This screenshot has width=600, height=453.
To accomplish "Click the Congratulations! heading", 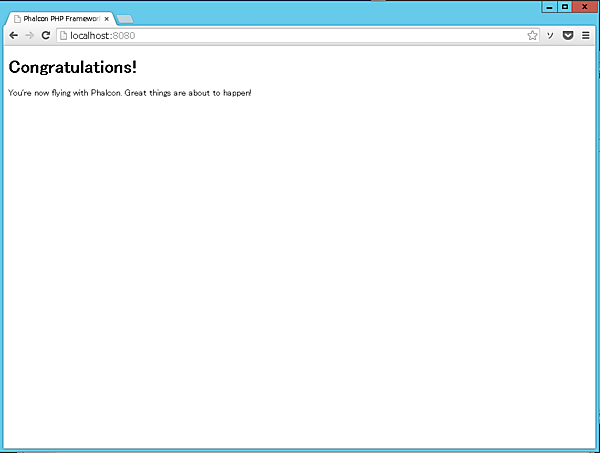I will (x=73, y=67).
